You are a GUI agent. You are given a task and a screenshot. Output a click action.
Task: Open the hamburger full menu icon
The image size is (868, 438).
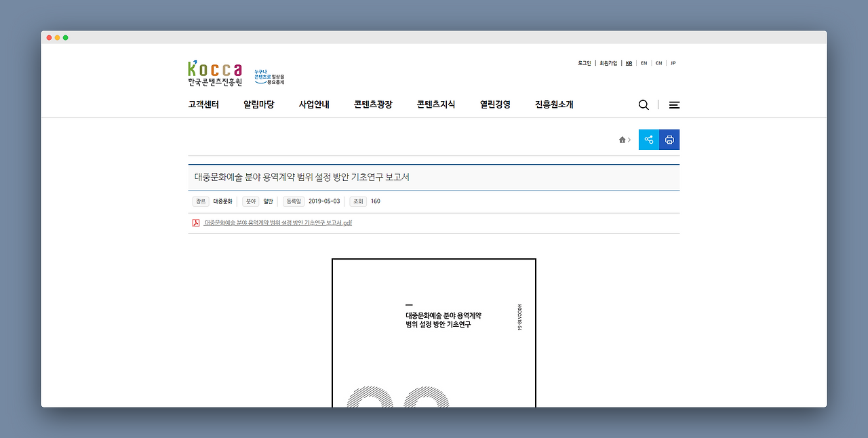[674, 105]
